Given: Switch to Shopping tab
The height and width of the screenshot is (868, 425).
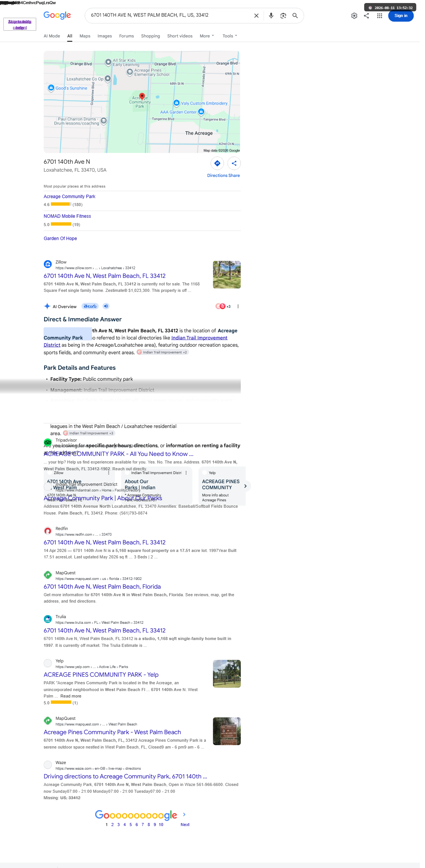Looking at the screenshot, I should click(150, 36).
